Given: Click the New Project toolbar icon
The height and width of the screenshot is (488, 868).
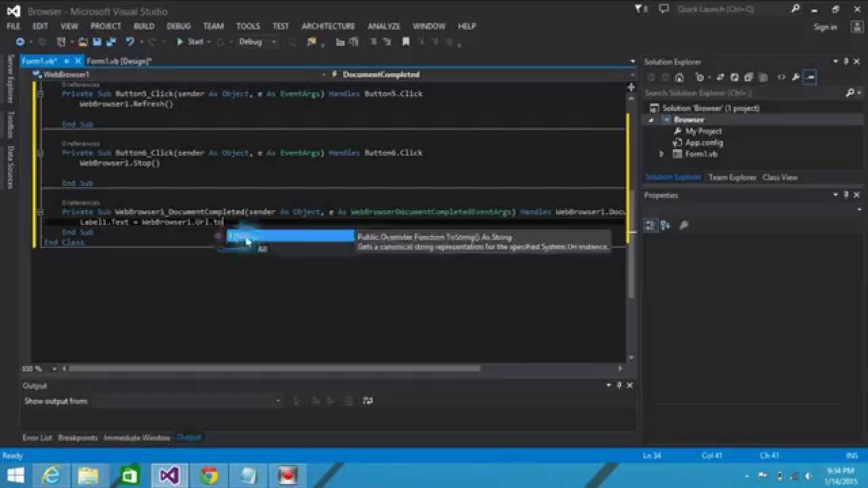Looking at the screenshot, I should (62, 42).
